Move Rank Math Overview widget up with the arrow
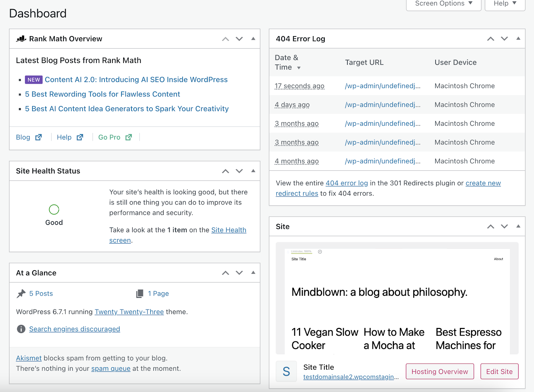Image resolution: width=534 pixels, height=392 pixels. coord(225,39)
